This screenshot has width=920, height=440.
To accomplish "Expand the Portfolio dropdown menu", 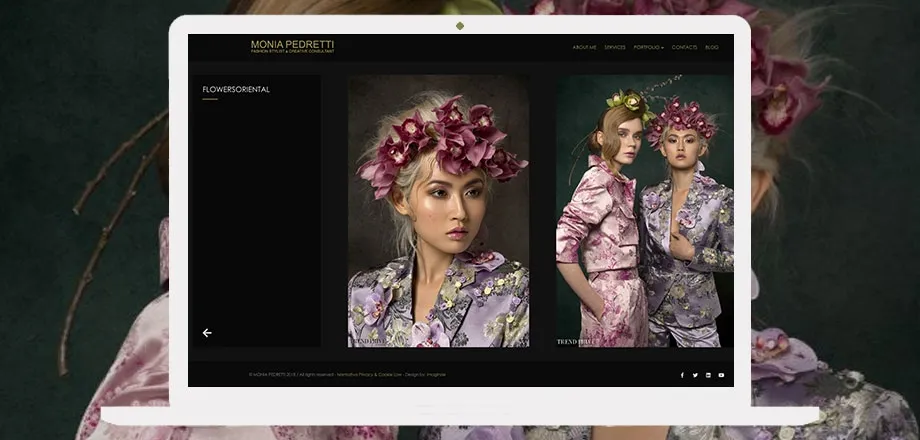I will (648, 47).
